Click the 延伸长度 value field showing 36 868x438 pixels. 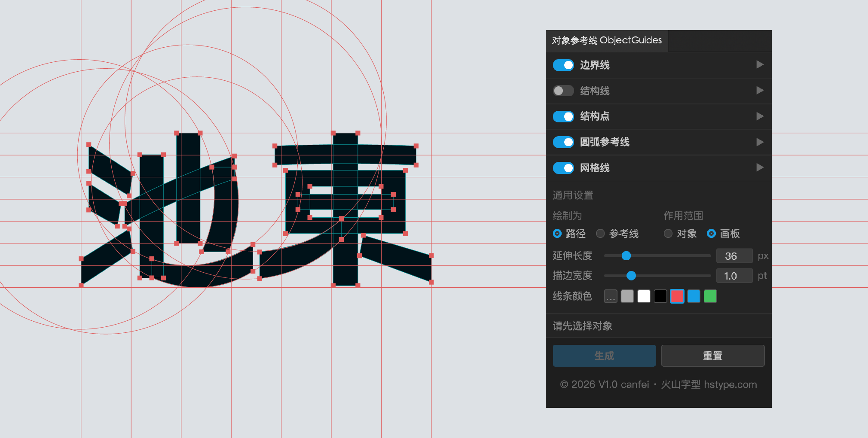point(734,256)
